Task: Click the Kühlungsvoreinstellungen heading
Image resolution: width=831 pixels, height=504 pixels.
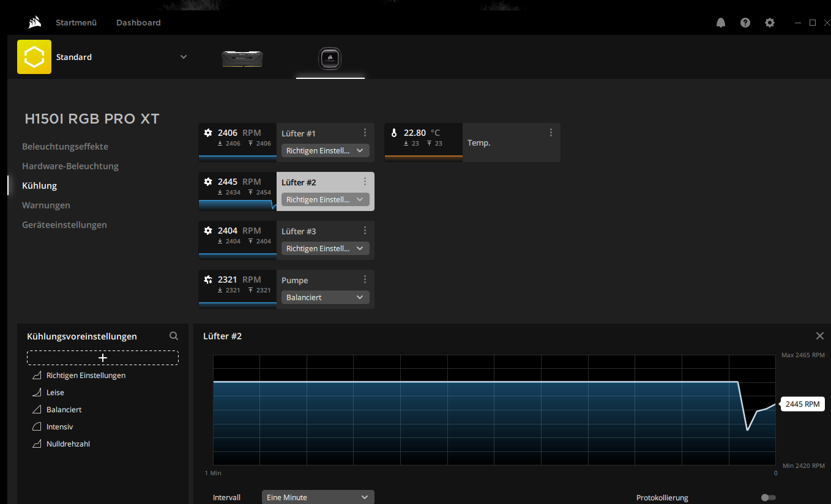Action: [x=82, y=336]
